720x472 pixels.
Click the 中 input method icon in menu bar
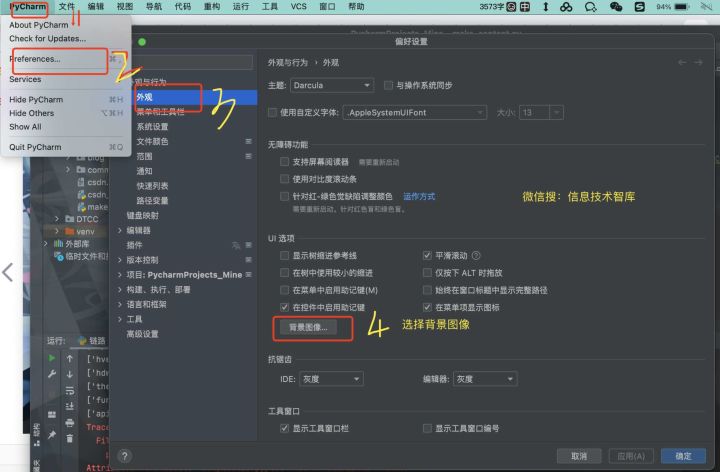(x=524, y=6)
